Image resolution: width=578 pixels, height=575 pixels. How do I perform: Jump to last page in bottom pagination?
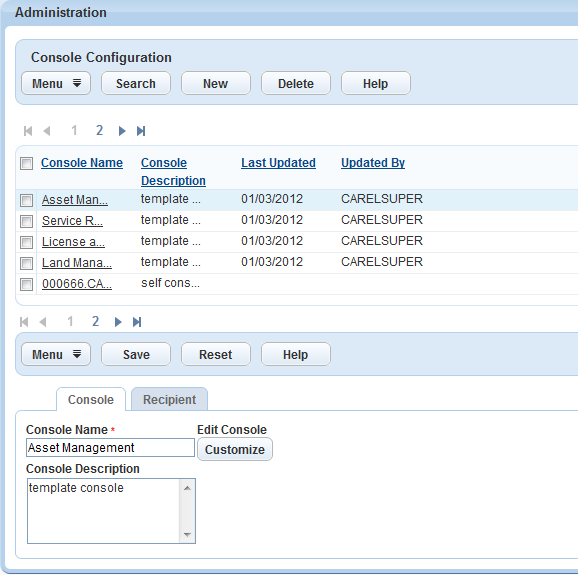pyautogui.click(x=137, y=322)
